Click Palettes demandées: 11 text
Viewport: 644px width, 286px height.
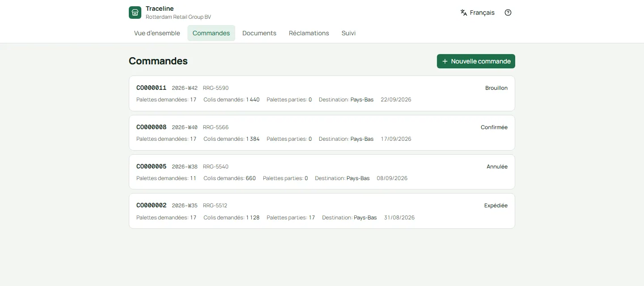point(166,178)
